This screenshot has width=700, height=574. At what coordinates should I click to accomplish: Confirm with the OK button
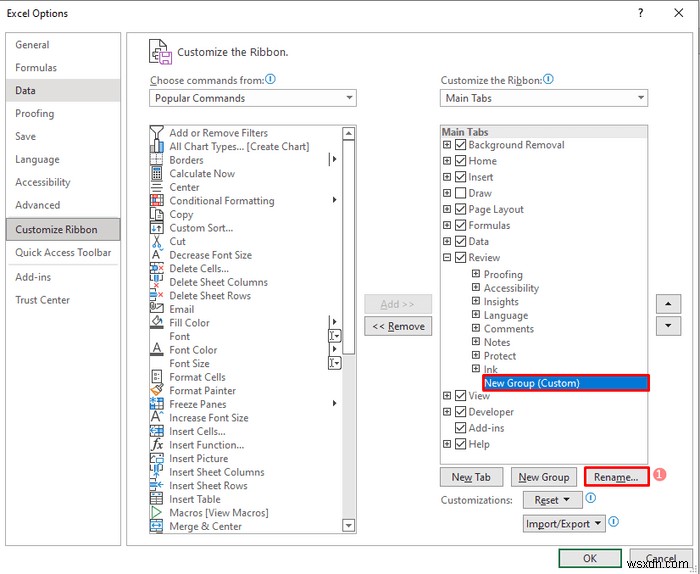click(x=590, y=558)
